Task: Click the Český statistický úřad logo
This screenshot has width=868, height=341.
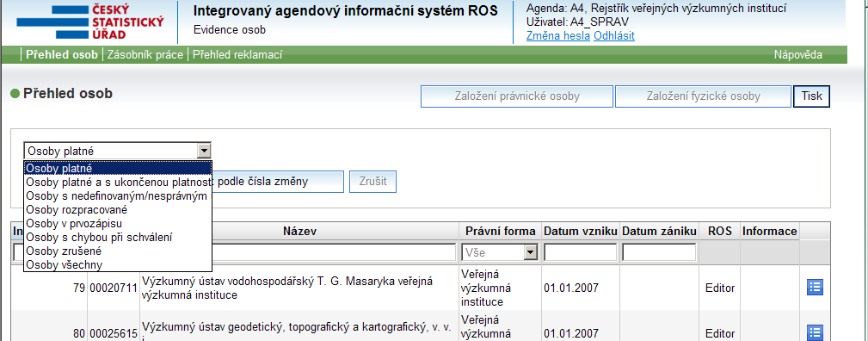Action: 90,22
